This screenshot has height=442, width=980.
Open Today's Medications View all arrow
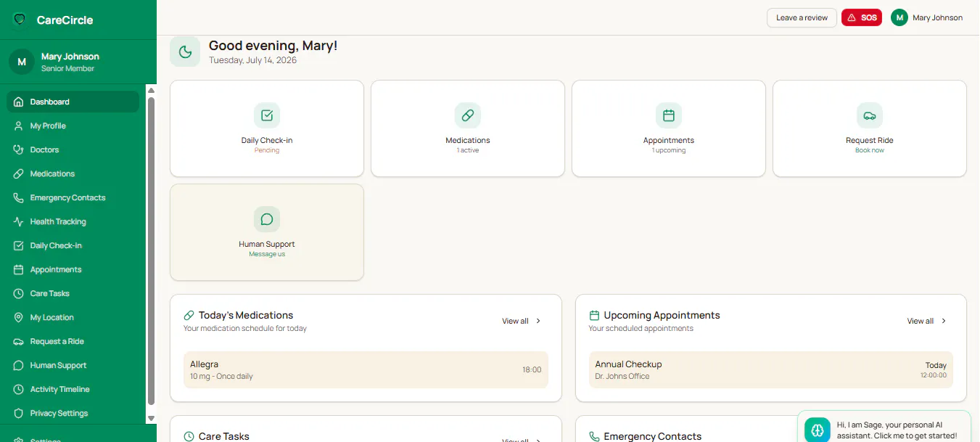point(538,321)
